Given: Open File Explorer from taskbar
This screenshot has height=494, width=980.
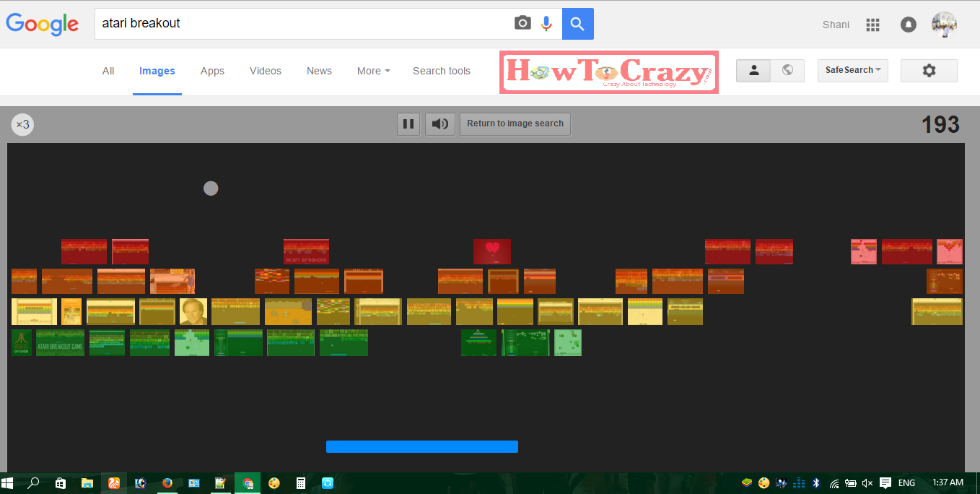Looking at the screenshot, I should pyautogui.click(x=87, y=483).
